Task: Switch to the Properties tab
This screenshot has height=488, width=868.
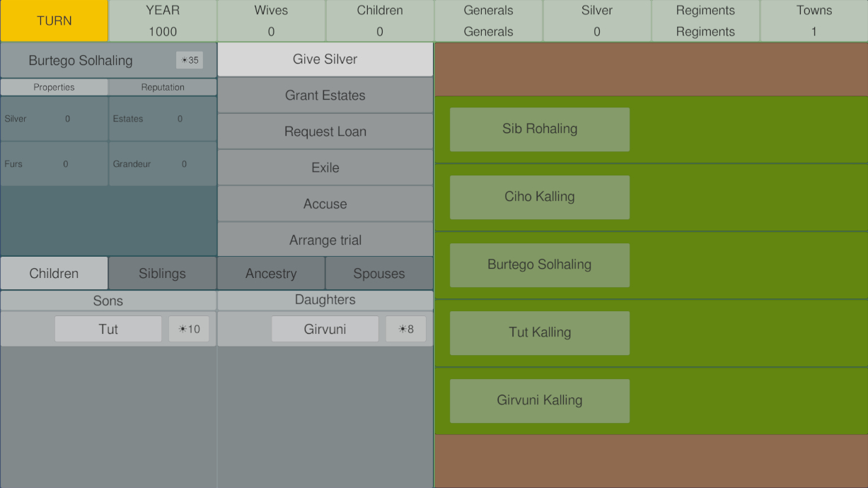Action: (54, 87)
